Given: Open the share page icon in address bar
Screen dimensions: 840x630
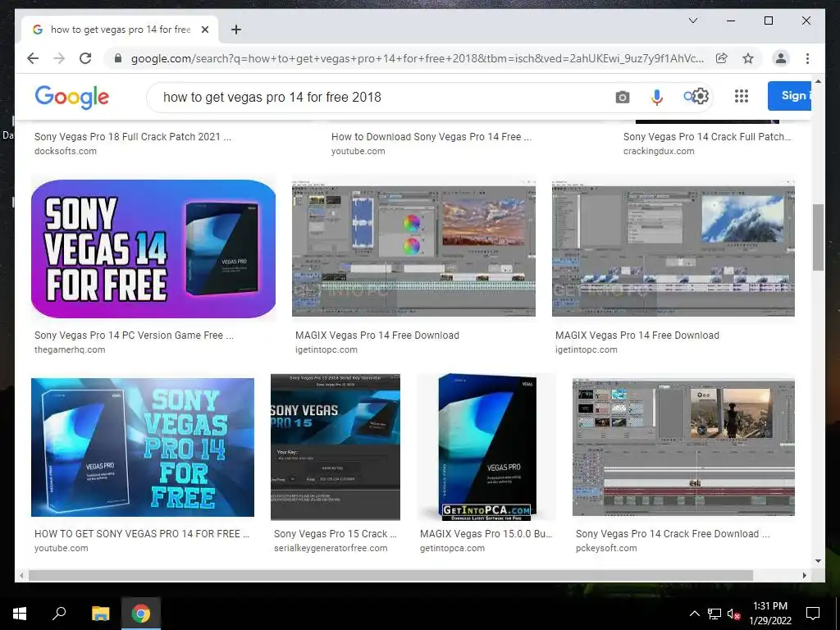Looking at the screenshot, I should (x=722, y=58).
